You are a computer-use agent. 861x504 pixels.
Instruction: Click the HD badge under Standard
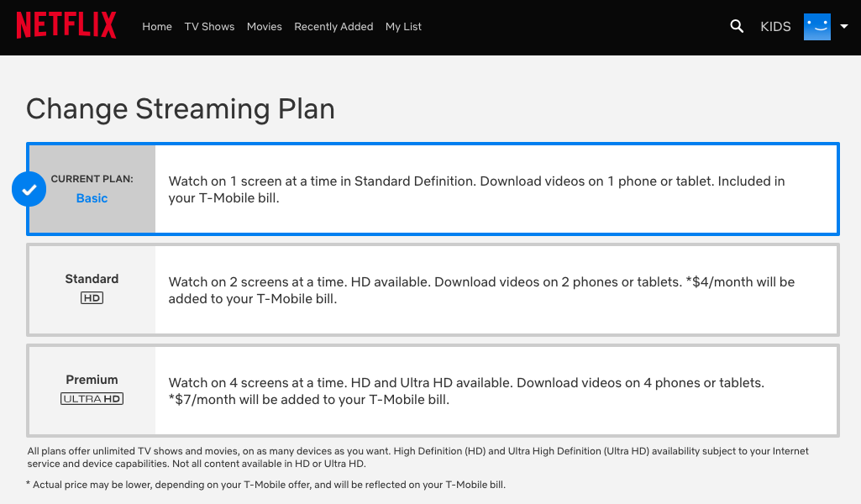click(x=92, y=298)
